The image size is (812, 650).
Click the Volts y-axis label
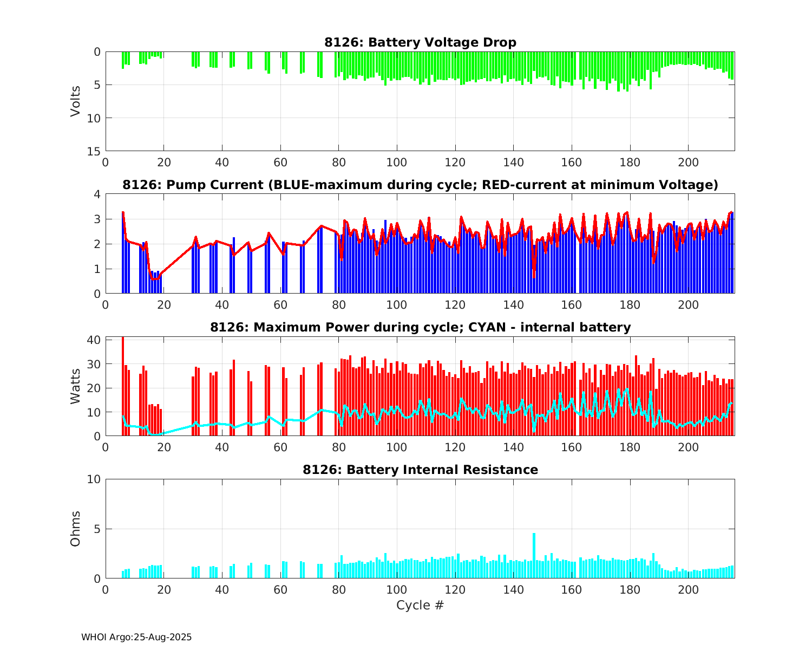pos(75,101)
